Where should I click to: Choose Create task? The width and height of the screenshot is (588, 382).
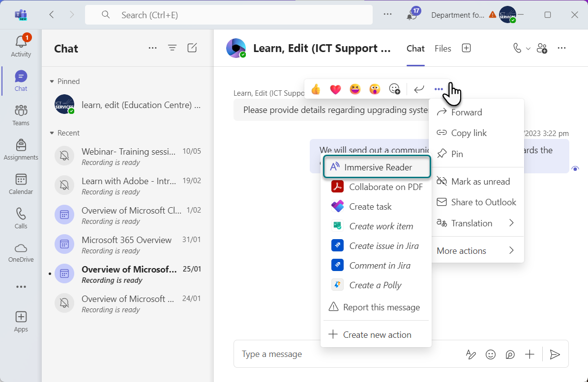point(377,206)
